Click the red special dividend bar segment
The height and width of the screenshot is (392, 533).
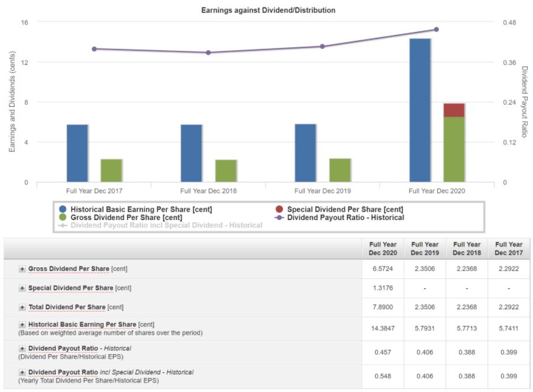(x=454, y=110)
